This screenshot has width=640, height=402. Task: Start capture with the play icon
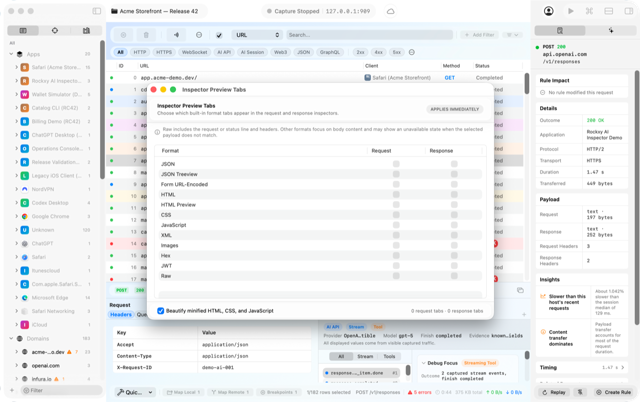tap(571, 11)
